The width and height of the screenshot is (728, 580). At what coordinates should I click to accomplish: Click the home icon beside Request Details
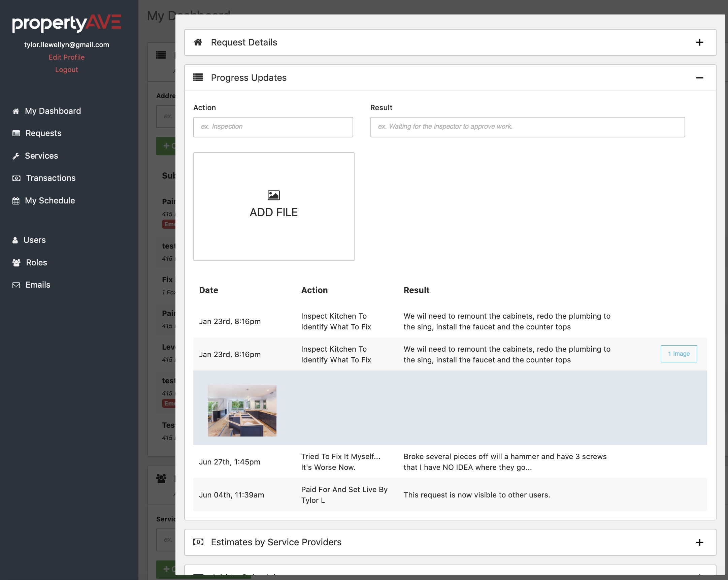(x=198, y=42)
